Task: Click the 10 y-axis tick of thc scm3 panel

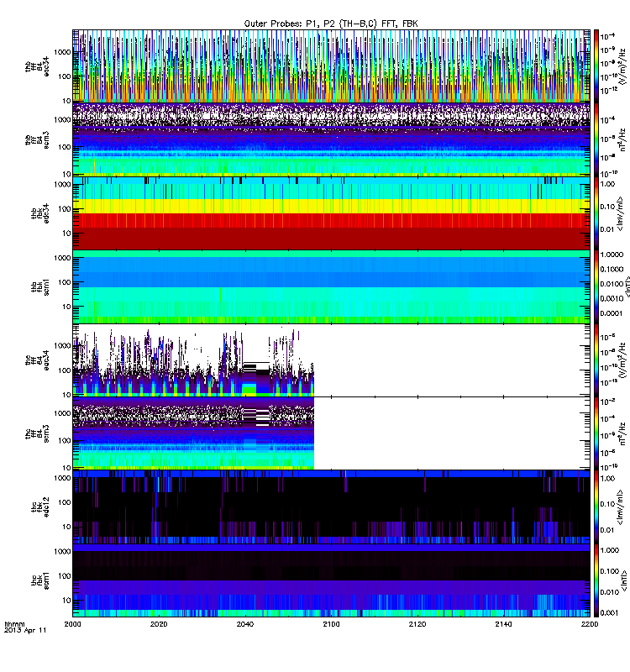Action: click(x=66, y=468)
